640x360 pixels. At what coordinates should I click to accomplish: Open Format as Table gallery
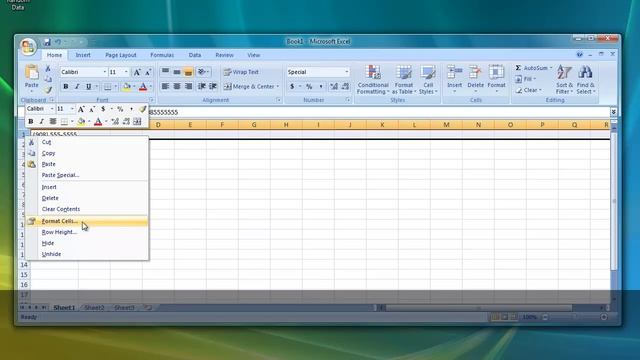pos(404,80)
